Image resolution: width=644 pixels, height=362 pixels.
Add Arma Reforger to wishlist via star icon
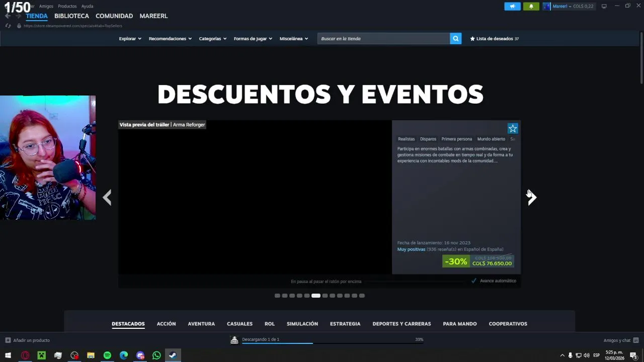pos(513,129)
